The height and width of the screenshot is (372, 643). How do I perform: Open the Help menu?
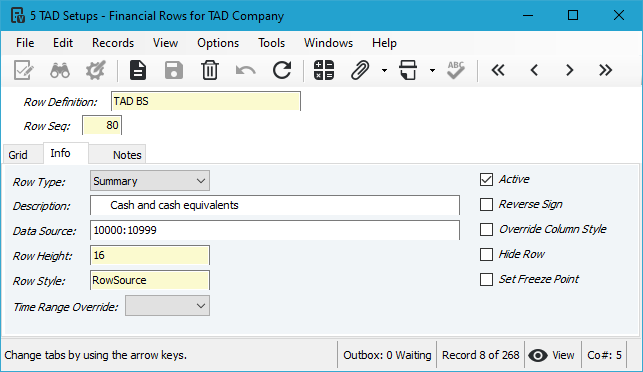pos(384,43)
